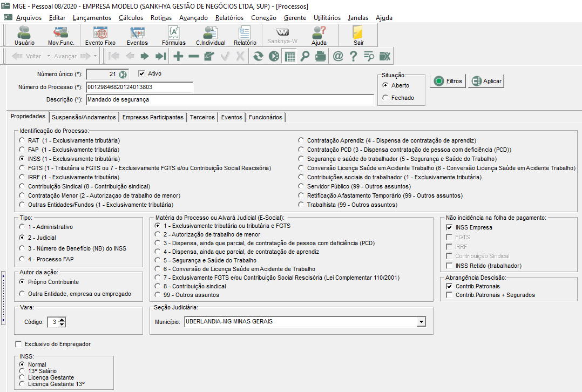Screen dimensions: 582x392
Task: Click the @ email icon
Action: tap(338, 56)
